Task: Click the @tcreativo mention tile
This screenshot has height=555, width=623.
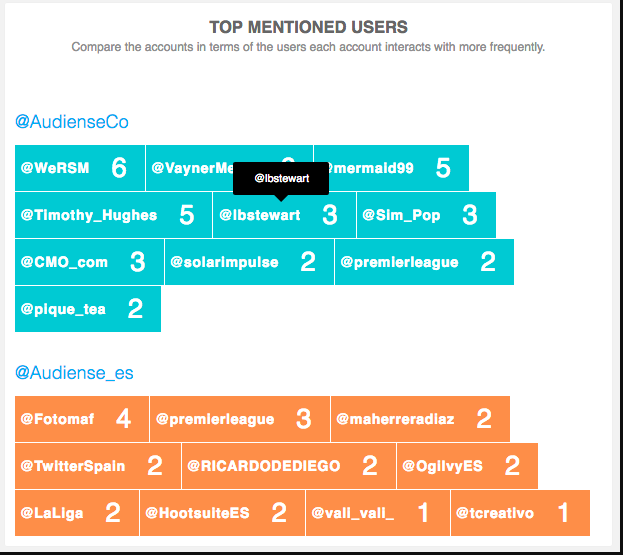Action: pos(520,513)
